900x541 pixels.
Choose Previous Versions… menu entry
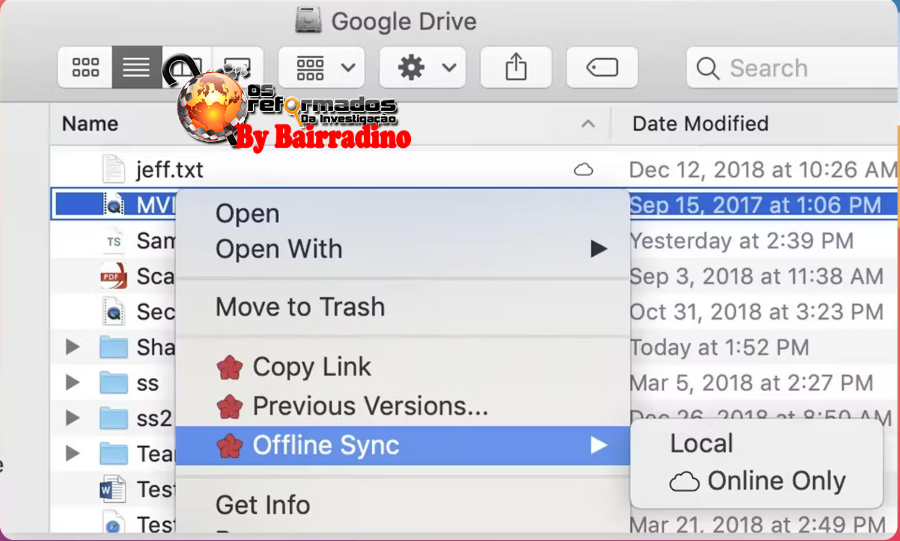click(403, 406)
